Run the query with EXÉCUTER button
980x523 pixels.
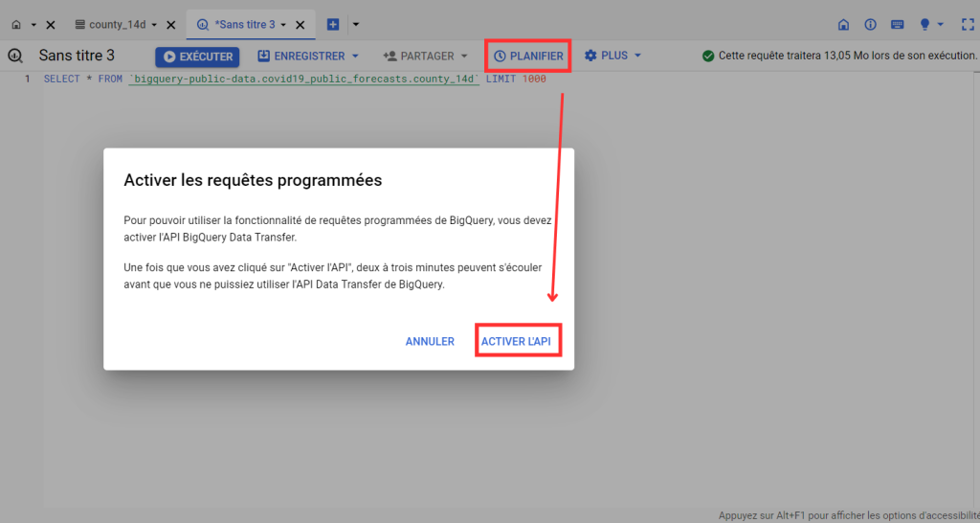tap(197, 57)
